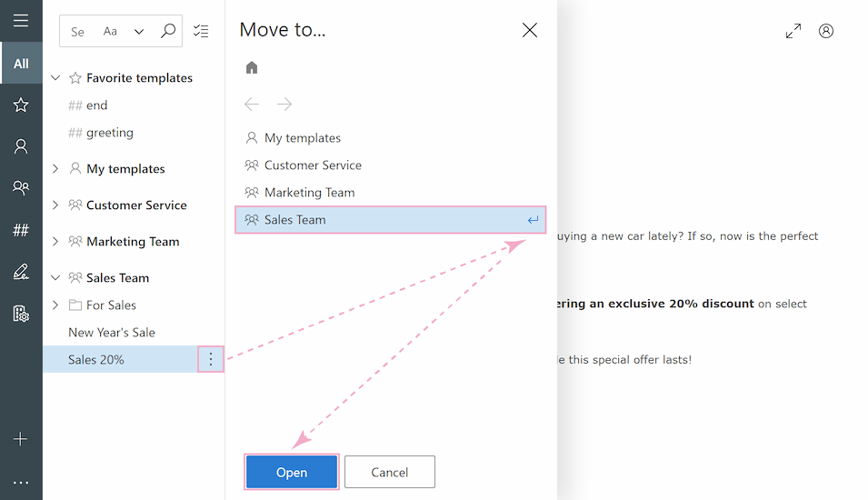This screenshot has width=868, height=500.
Task: Expand the pane with the diagonal arrows icon
Action: click(793, 31)
